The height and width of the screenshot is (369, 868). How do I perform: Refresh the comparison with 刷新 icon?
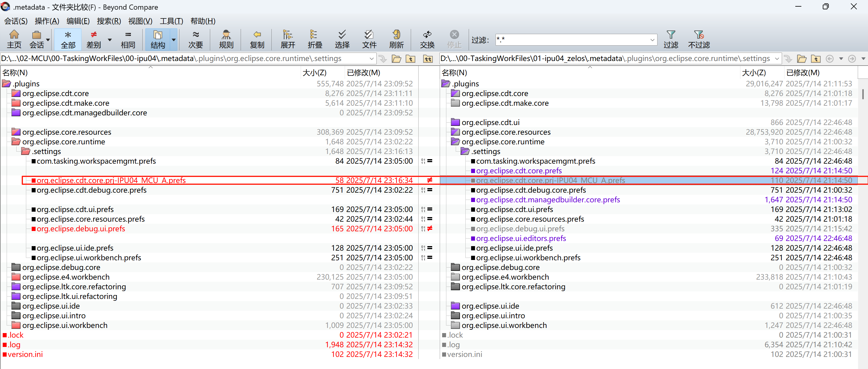(x=396, y=39)
